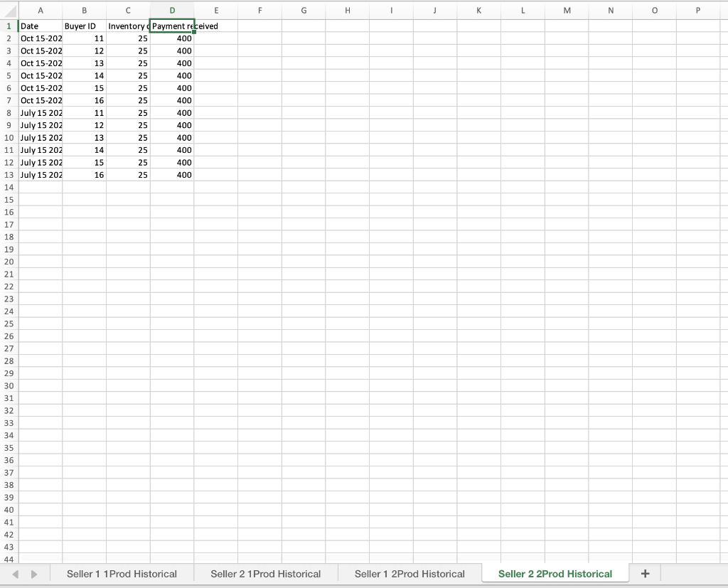Screen dimensions: 728x588
Task: Click Buyer ID 12 in row 3
Action: pyautogui.click(x=84, y=50)
